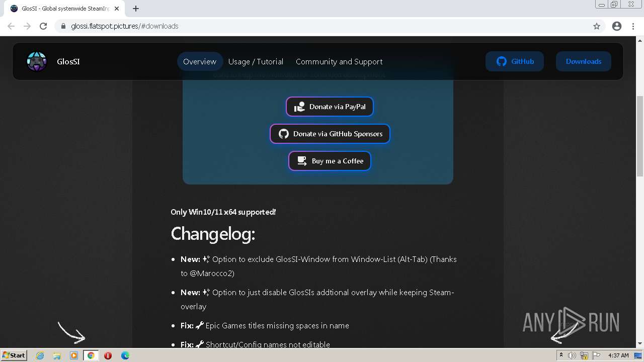This screenshot has height=362, width=644.
Task: Reload the current page
Action: pos(43,26)
